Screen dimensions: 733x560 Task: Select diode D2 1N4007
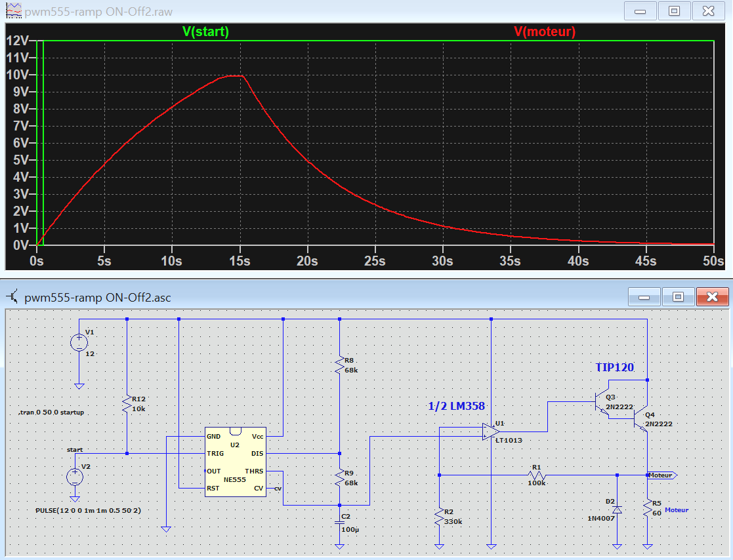click(x=617, y=510)
